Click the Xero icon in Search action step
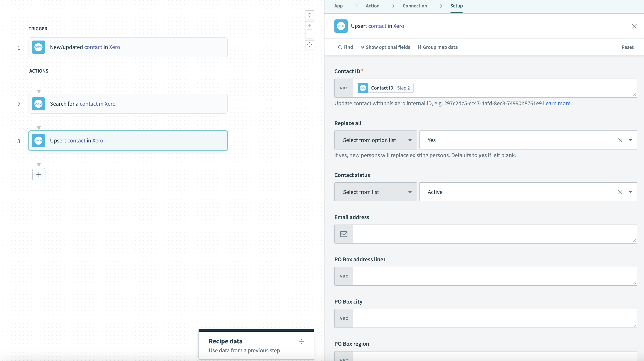This screenshot has height=361, width=644. pos(38,104)
